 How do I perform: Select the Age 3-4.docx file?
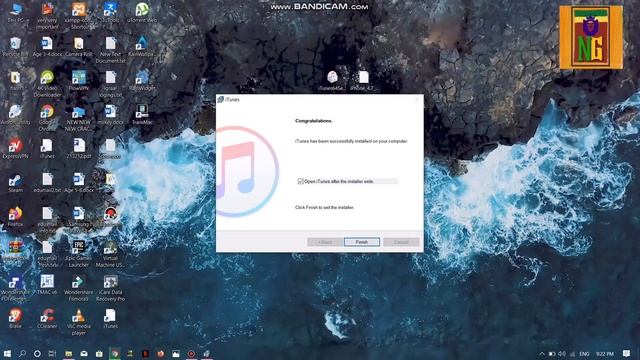[47, 47]
